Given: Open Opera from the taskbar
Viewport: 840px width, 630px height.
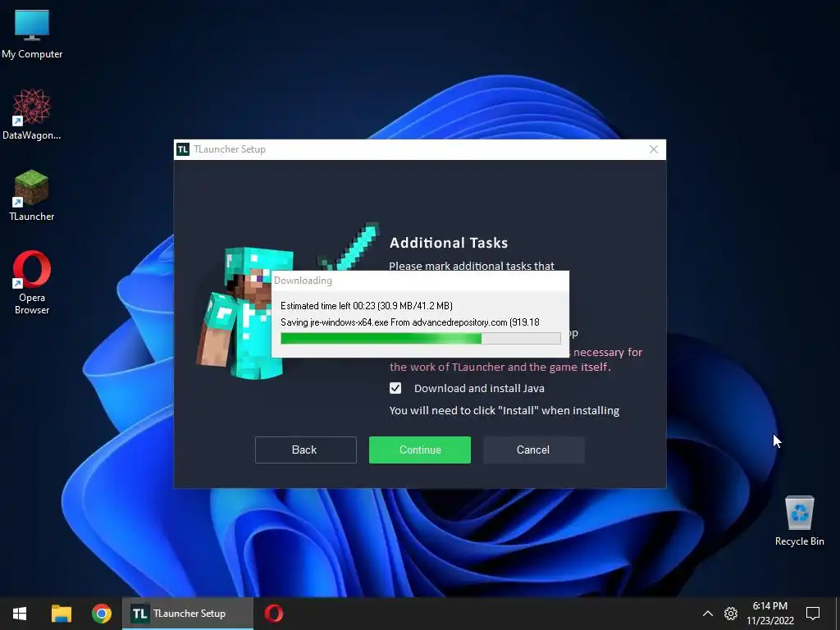Looking at the screenshot, I should [274, 614].
